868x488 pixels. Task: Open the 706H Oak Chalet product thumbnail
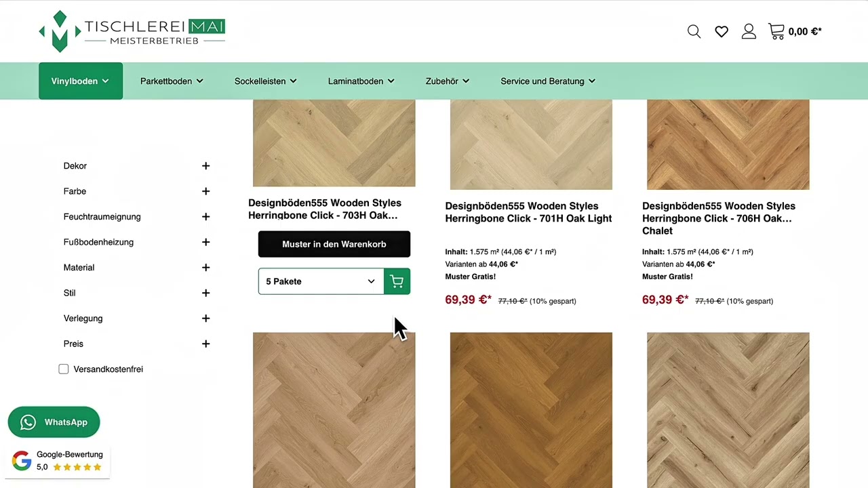[728, 144]
